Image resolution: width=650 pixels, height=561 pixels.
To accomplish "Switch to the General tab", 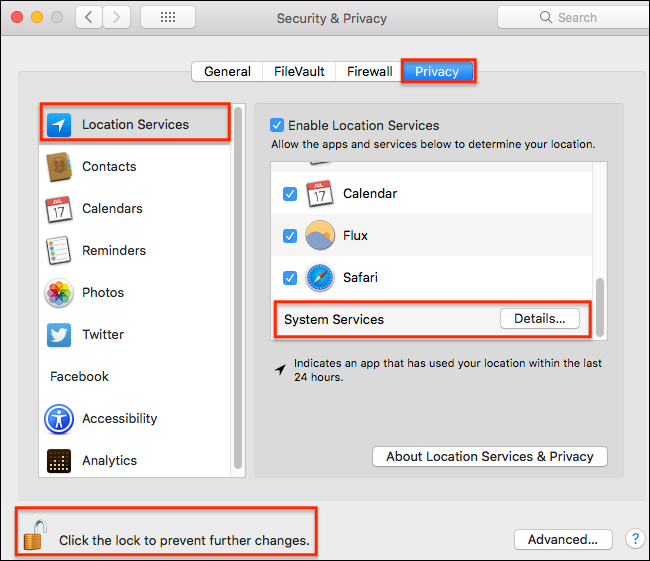I will (x=227, y=71).
